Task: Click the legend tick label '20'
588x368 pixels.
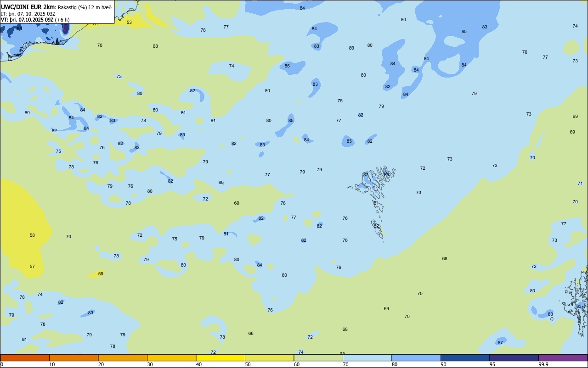Action: coord(101,364)
